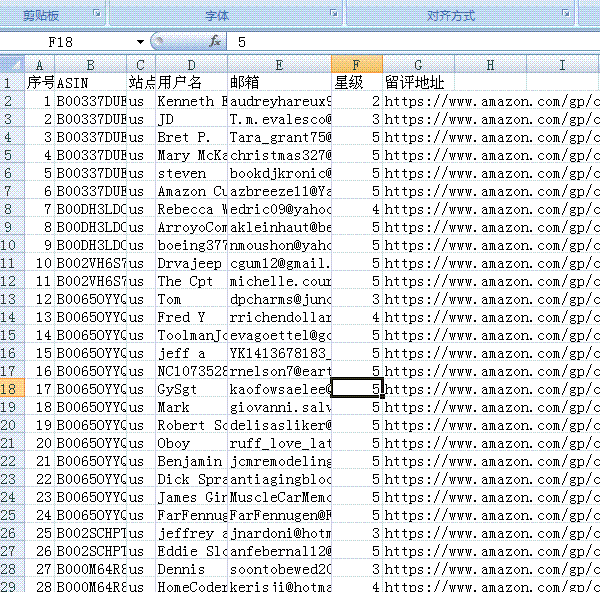Select row 1 header
600x600 pixels.
point(12,83)
